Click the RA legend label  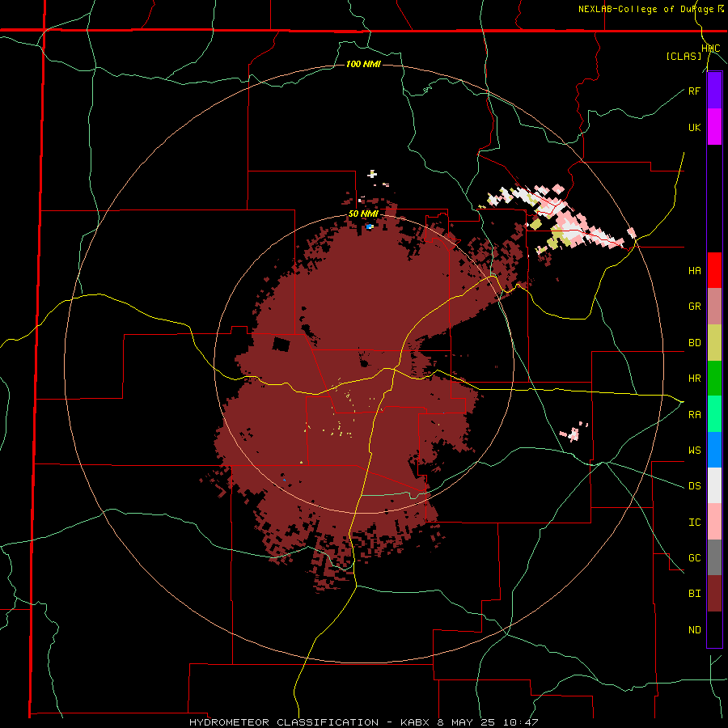pos(694,415)
